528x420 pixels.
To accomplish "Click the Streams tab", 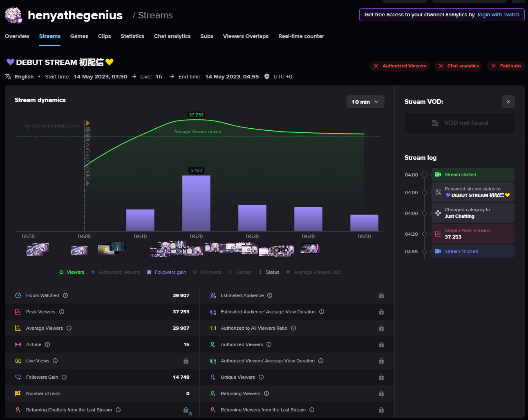I will [50, 36].
